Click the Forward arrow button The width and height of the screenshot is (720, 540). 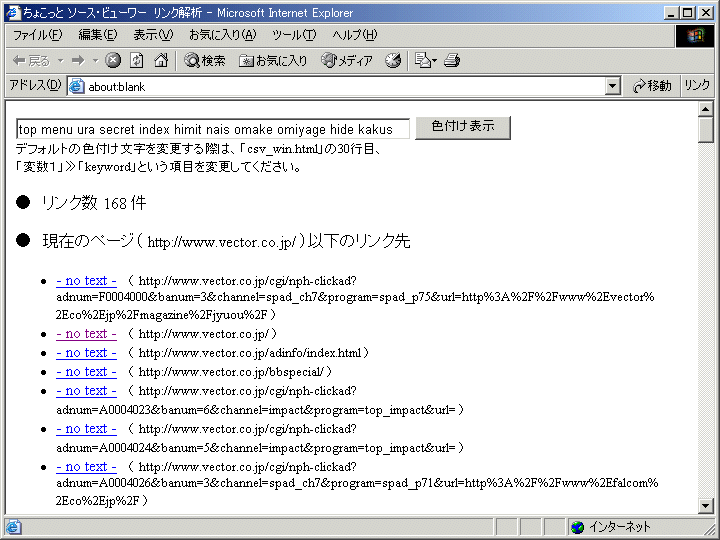tap(78, 61)
